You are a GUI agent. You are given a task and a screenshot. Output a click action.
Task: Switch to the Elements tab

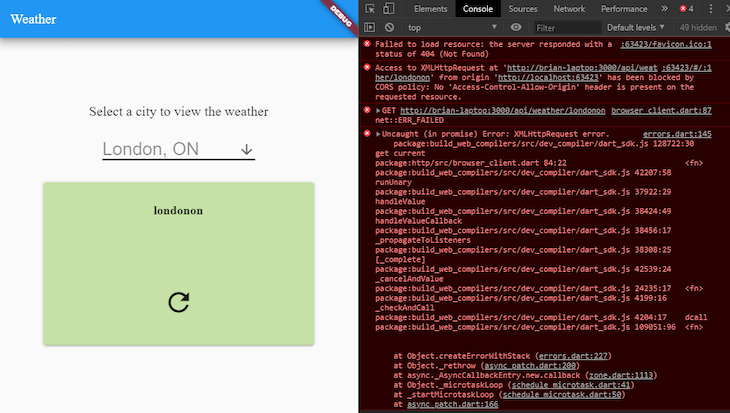pyautogui.click(x=431, y=9)
